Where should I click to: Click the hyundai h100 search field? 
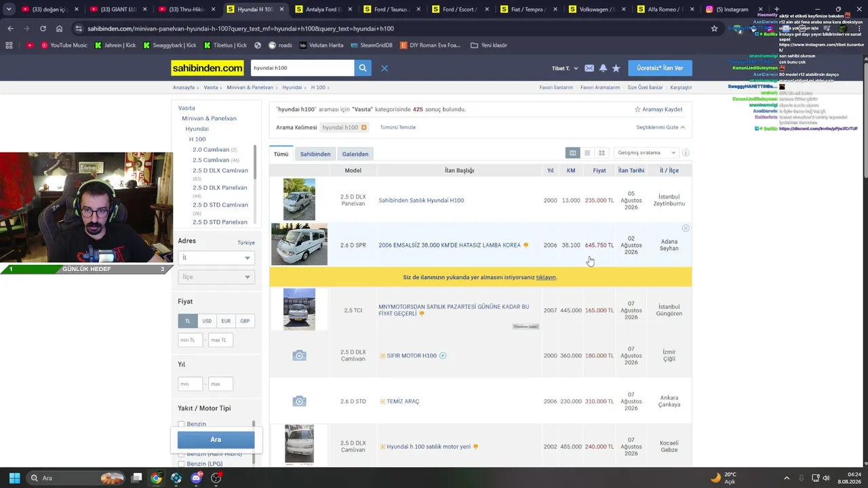coord(302,68)
